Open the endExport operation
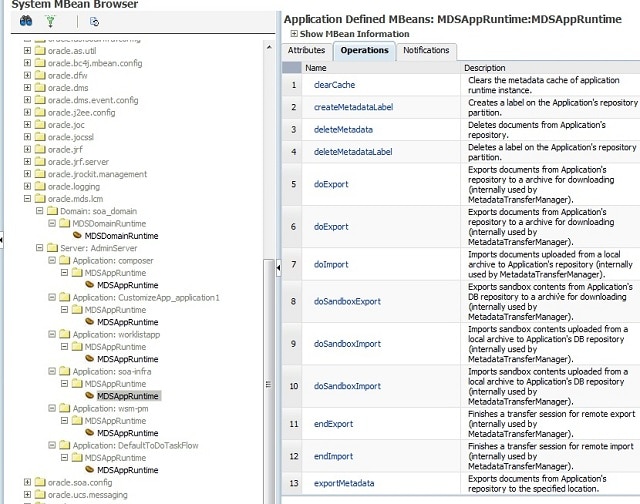 (x=333, y=424)
